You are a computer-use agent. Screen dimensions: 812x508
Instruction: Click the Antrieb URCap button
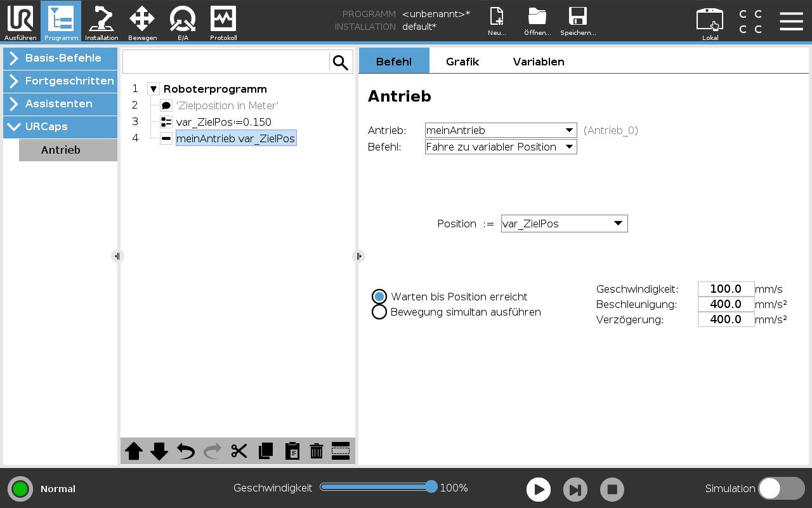click(x=68, y=150)
